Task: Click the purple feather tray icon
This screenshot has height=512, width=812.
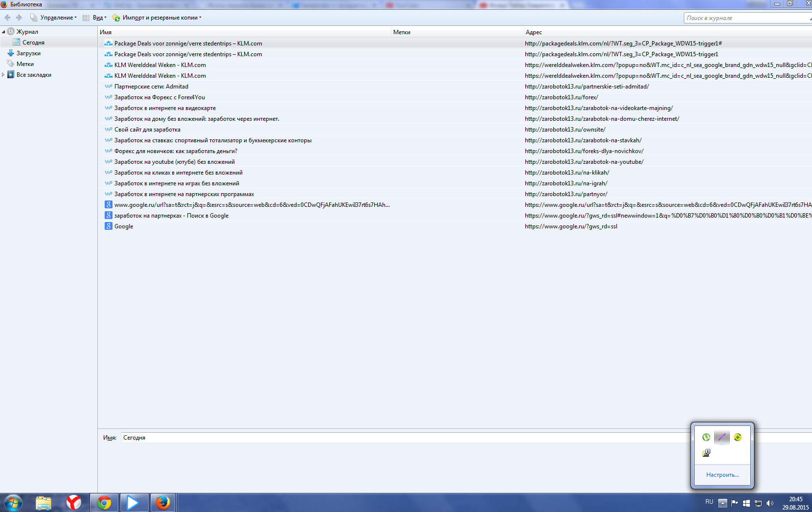Action: pyautogui.click(x=722, y=437)
